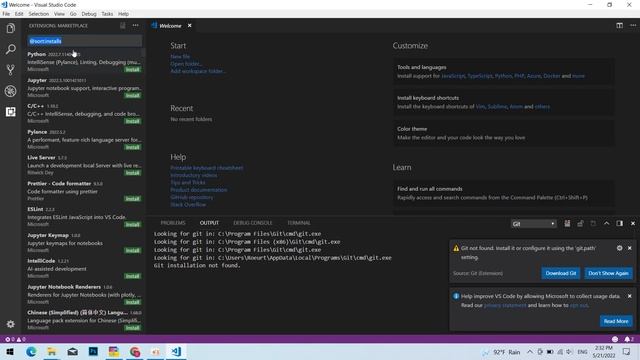Open the Help menu

[124, 13]
